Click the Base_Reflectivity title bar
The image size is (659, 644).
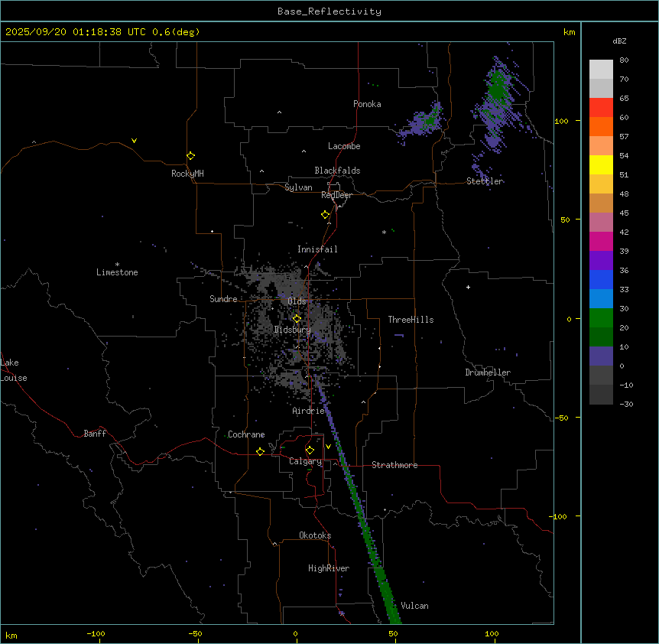(329, 11)
